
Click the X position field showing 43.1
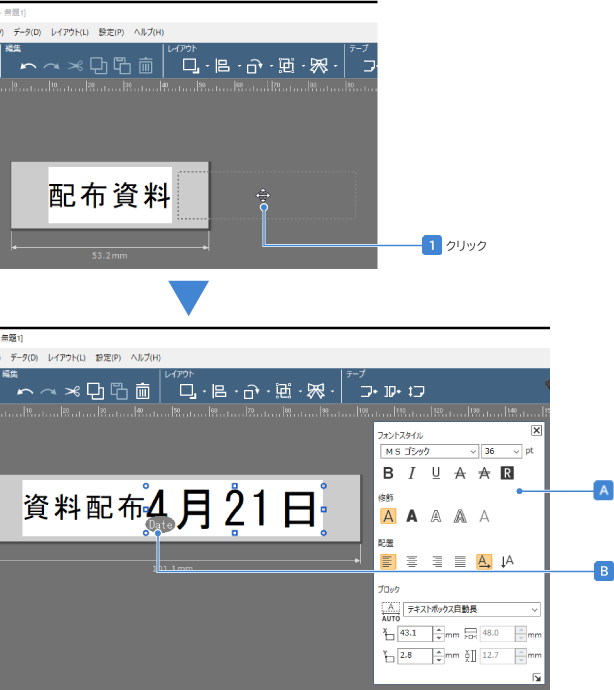tap(415, 633)
